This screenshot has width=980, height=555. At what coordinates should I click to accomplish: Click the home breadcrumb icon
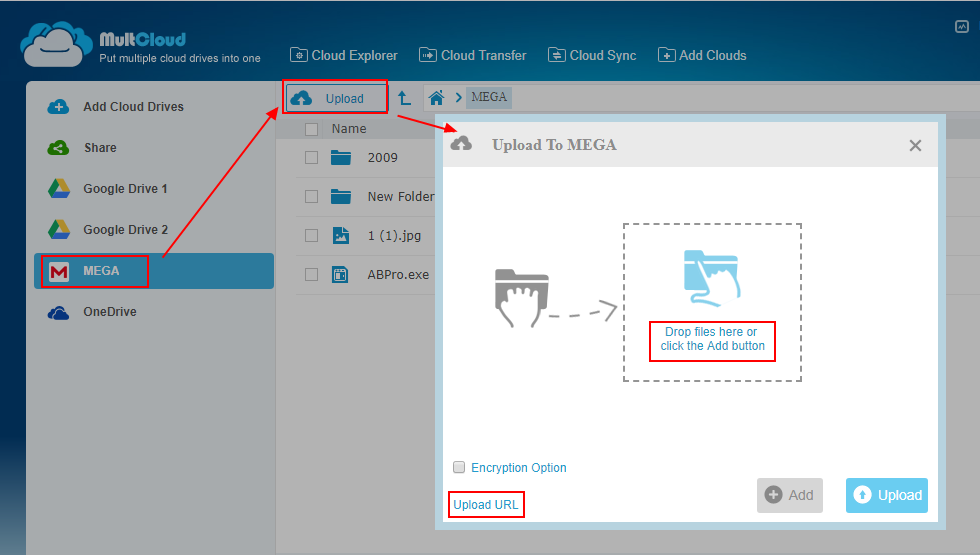[436, 98]
